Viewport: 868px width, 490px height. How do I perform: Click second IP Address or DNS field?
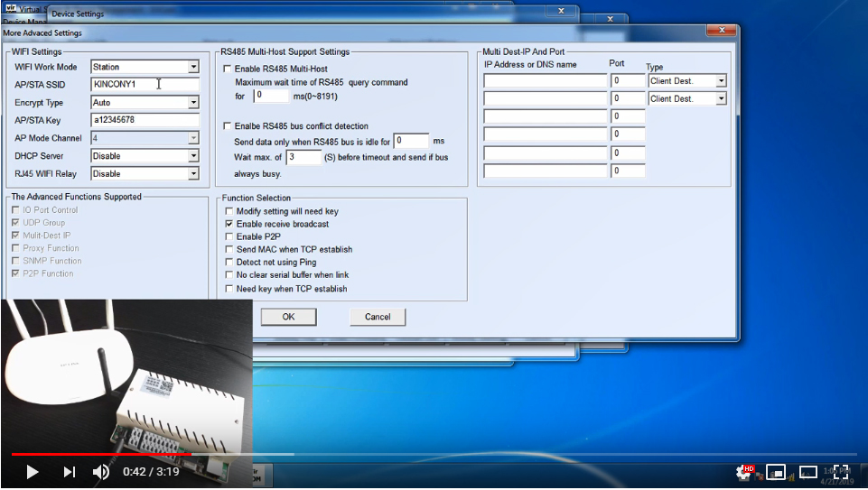click(x=546, y=98)
